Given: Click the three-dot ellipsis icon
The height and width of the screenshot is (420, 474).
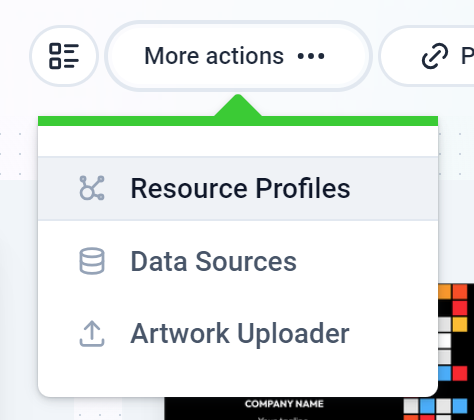Looking at the screenshot, I should pyautogui.click(x=311, y=56).
